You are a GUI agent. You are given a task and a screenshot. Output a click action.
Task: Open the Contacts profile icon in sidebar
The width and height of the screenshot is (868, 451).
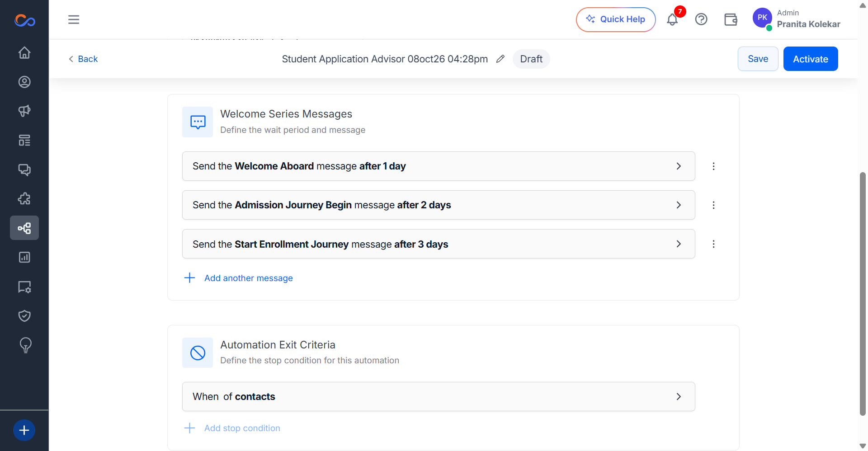coord(24,82)
